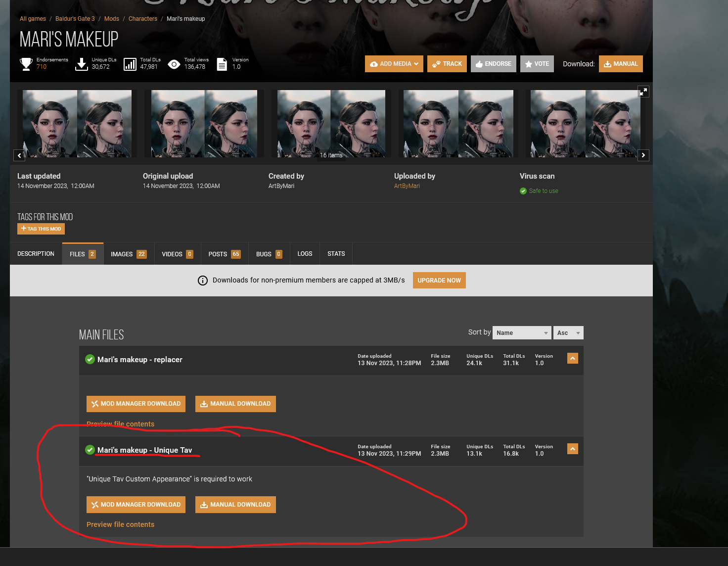Open the ADD MEDIA dropdown

[x=394, y=64]
